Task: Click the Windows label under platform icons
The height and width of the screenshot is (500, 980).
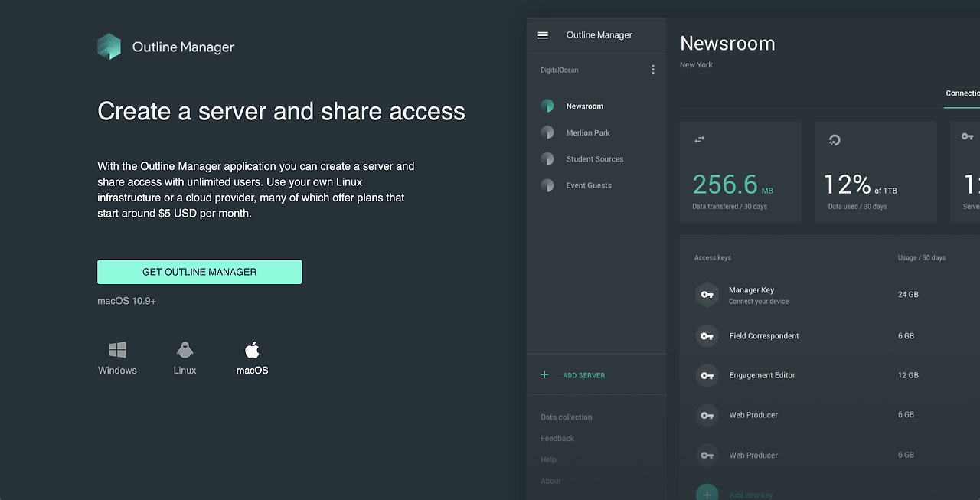Action: [117, 371]
